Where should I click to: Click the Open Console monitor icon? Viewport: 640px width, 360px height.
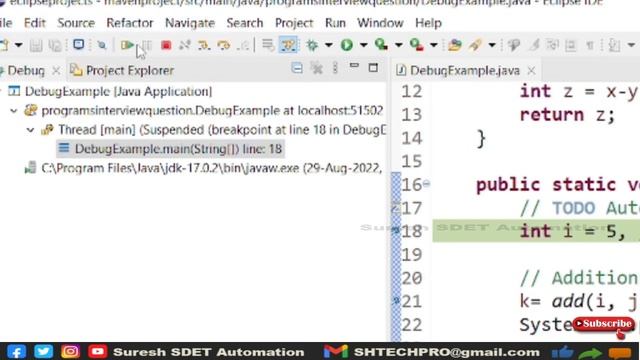tap(78, 44)
